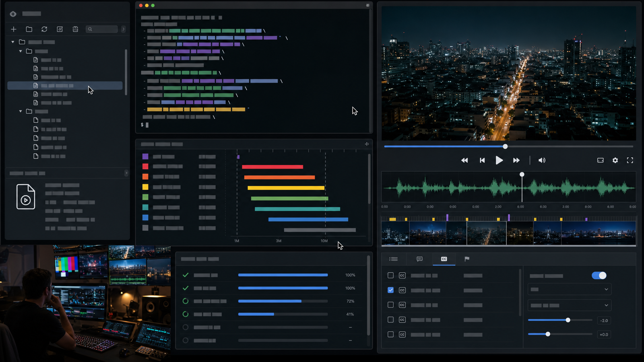This screenshot has height=362, width=644.
Task: Check the last caption track checkbox
Action: [390, 334]
